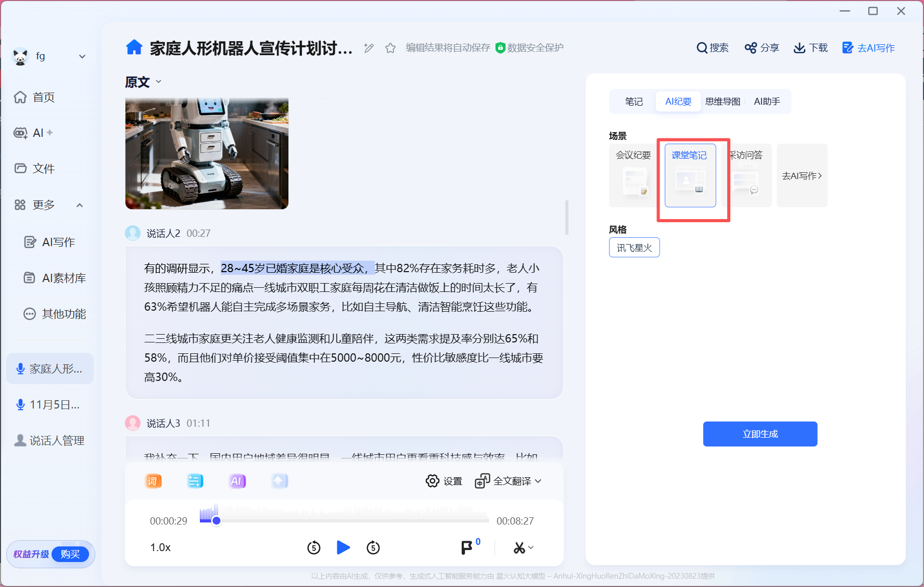
Task: Select the 会议纪要 scene card
Action: (633, 175)
